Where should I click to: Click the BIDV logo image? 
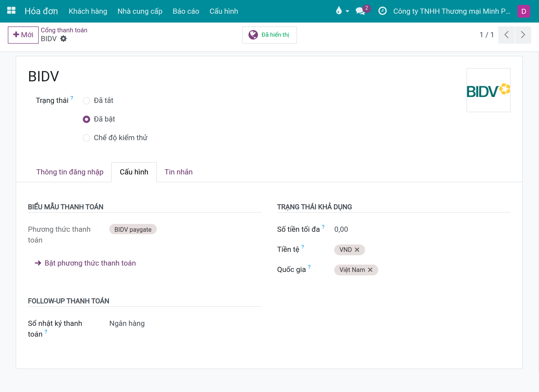[488, 90]
